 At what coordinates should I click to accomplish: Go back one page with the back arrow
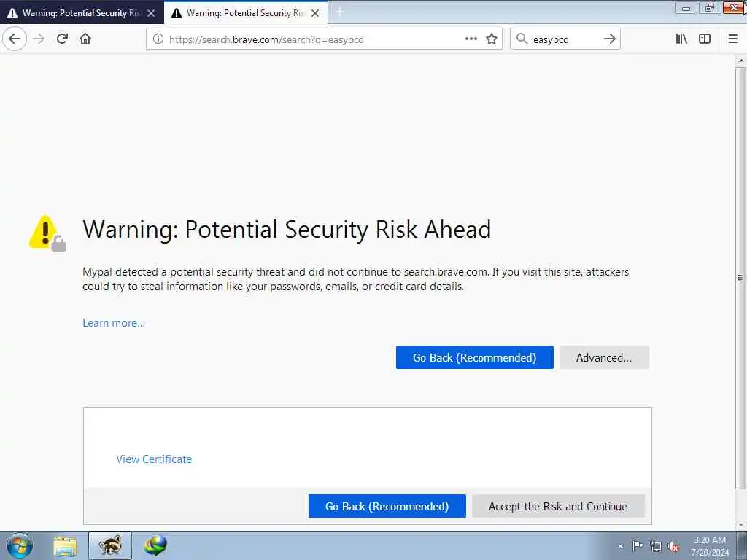(15, 39)
